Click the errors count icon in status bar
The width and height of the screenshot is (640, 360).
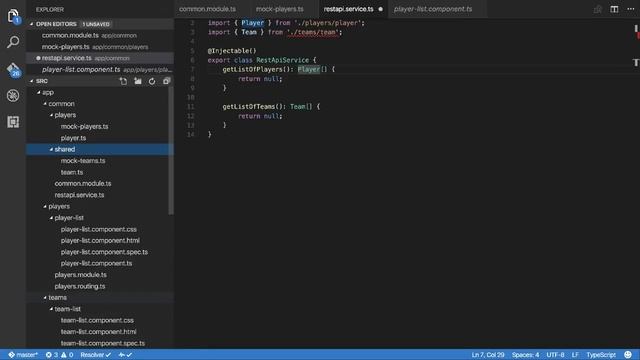pyautogui.click(x=49, y=355)
